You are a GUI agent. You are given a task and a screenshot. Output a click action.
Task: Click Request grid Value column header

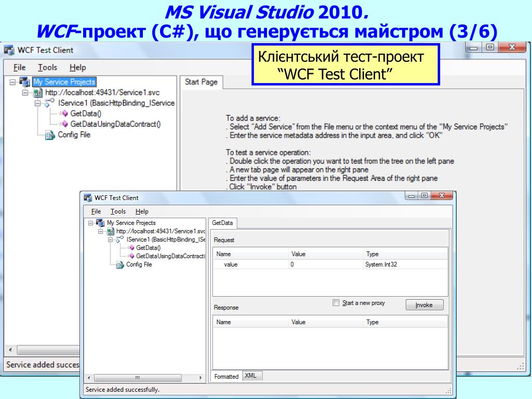pyautogui.click(x=326, y=254)
